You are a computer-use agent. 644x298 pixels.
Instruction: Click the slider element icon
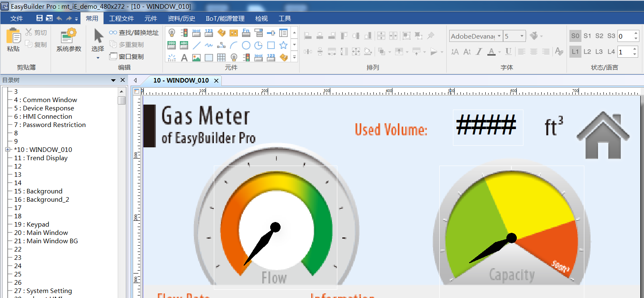(271, 33)
